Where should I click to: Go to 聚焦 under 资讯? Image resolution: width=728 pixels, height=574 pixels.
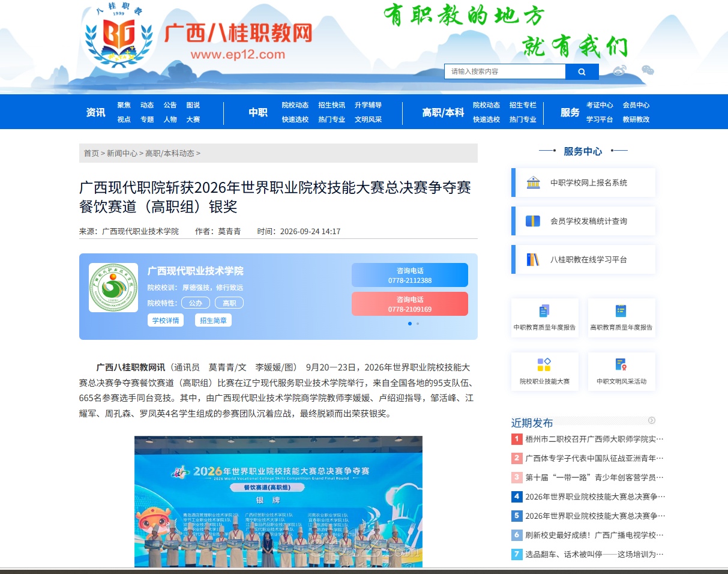[x=124, y=105]
